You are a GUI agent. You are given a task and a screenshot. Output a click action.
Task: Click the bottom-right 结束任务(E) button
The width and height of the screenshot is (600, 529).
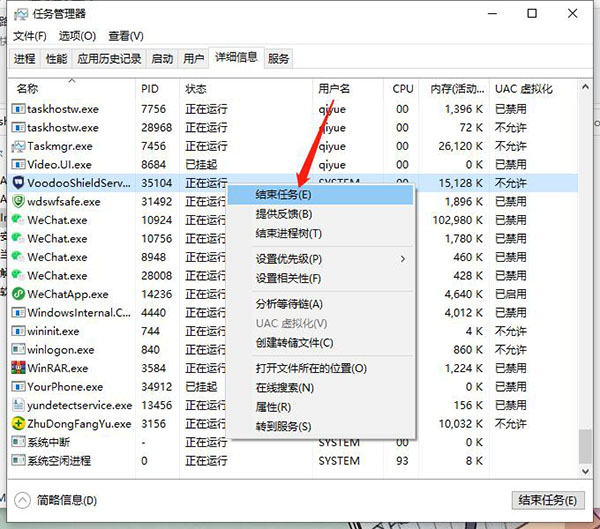tap(548, 500)
